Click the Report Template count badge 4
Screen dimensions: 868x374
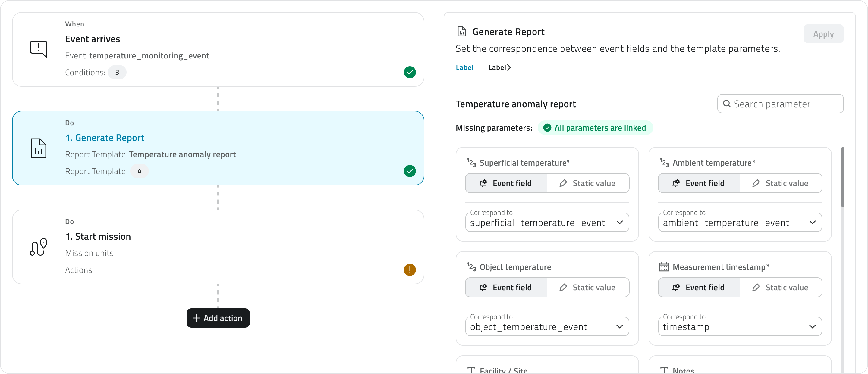pos(140,171)
